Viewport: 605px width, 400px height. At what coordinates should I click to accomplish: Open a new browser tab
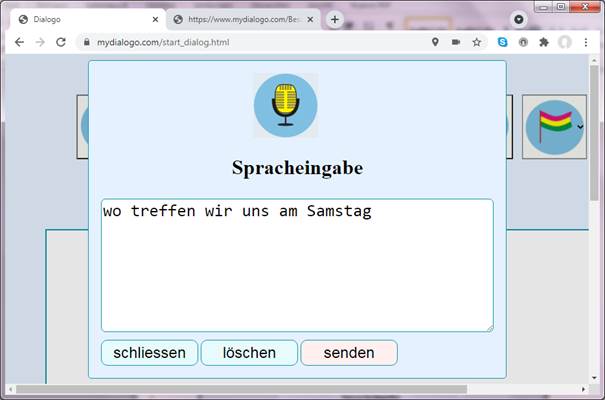(x=334, y=19)
